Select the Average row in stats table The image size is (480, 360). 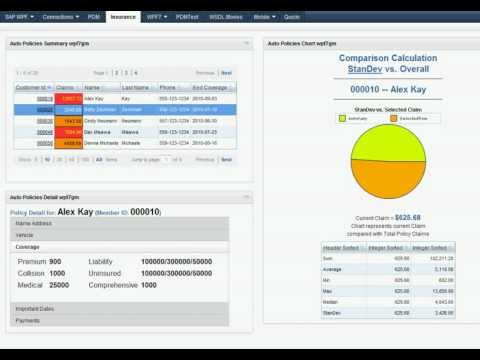click(388, 269)
